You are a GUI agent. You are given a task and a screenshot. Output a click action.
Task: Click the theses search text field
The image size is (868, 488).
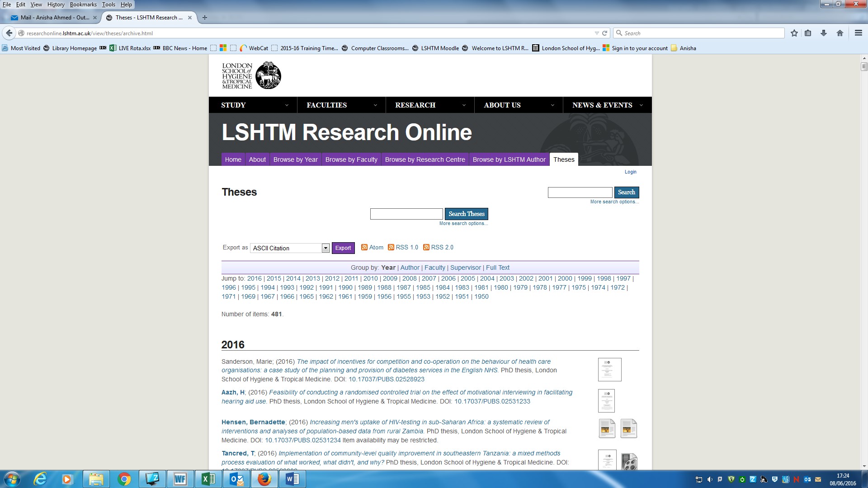(406, 214)
